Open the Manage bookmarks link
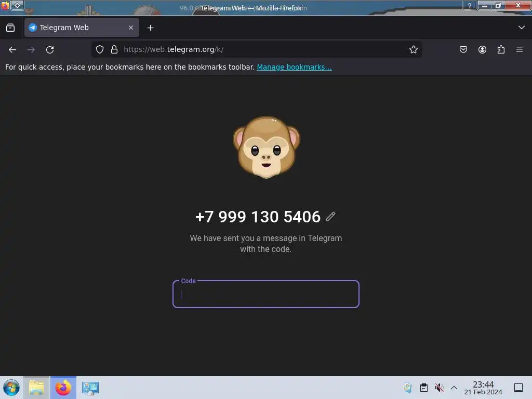 coord(294,67)
